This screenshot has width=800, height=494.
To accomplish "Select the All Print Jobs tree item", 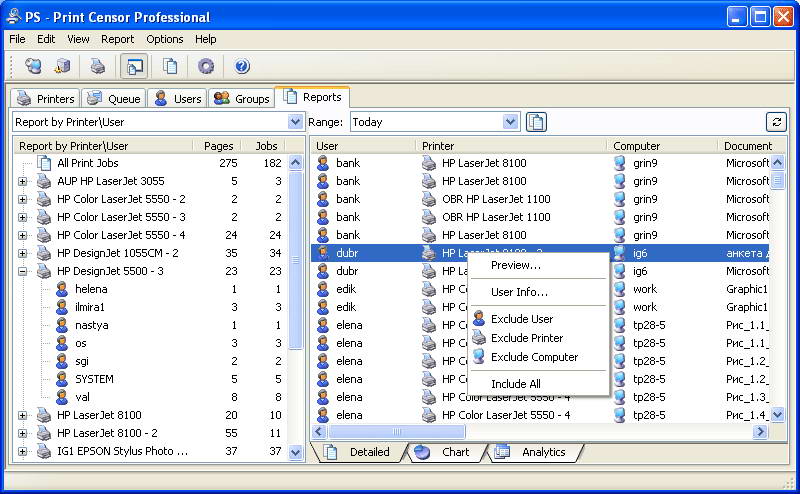I will [87, 163].
